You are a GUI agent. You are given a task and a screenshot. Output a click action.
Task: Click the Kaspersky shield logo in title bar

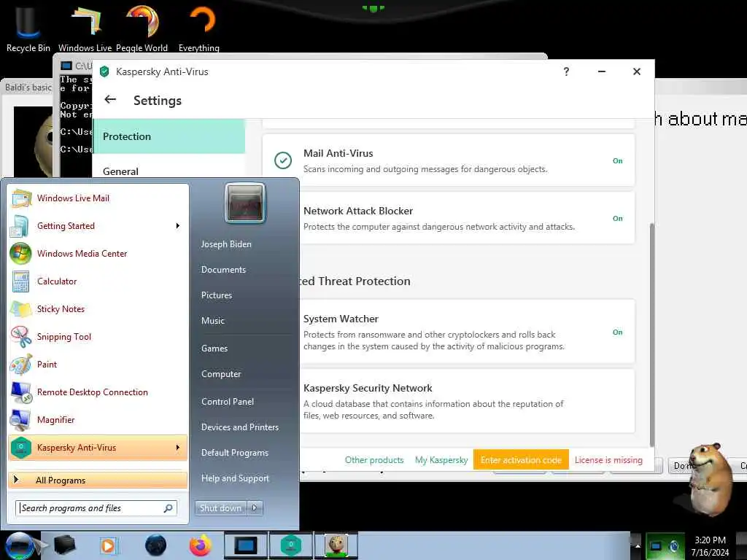click(x=104, y=71)
